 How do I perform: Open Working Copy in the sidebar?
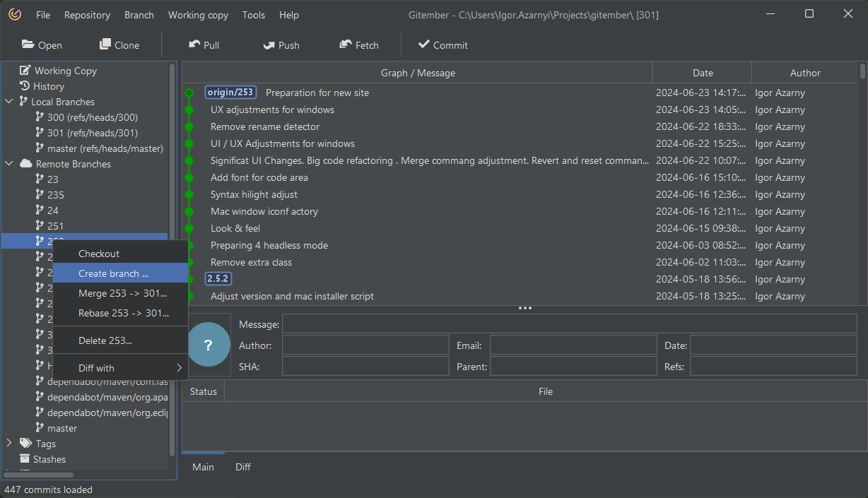[x=65, y=71]
